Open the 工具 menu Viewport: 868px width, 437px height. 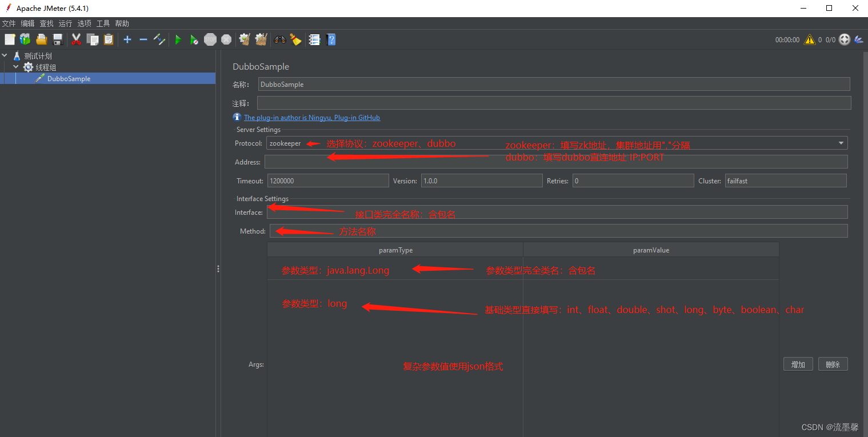tap(103, 23)
